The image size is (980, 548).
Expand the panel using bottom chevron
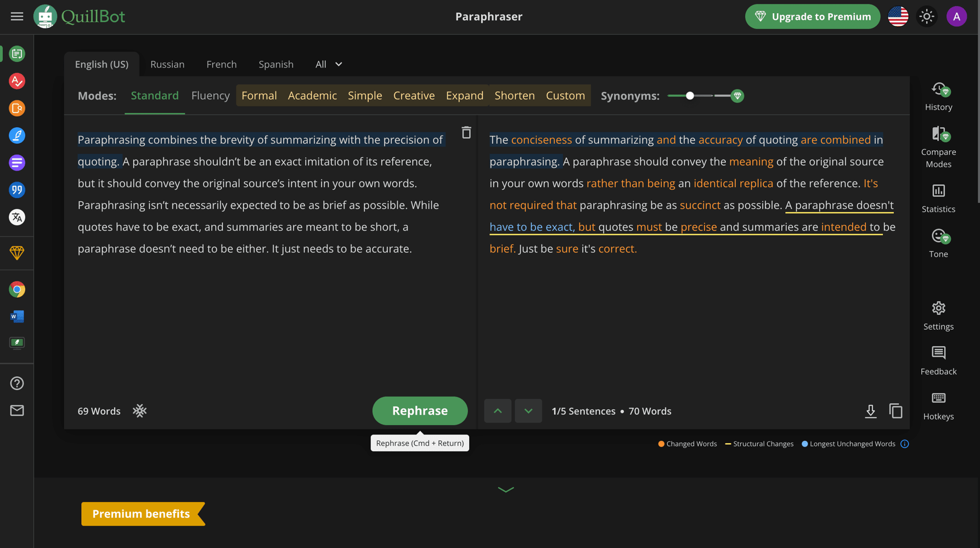pyautogui.click(x=505, y=489)
